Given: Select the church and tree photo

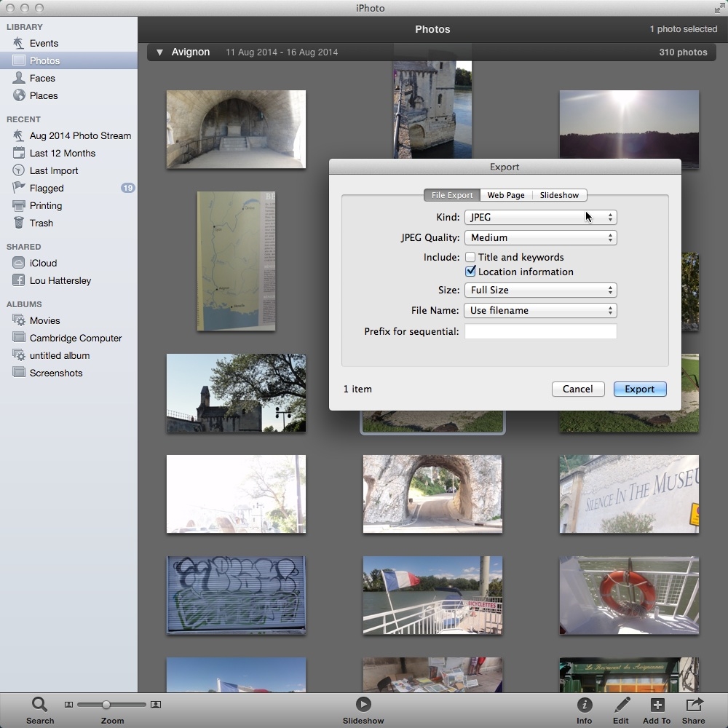Looking at the screenshot, I should (x=237, y=393).
